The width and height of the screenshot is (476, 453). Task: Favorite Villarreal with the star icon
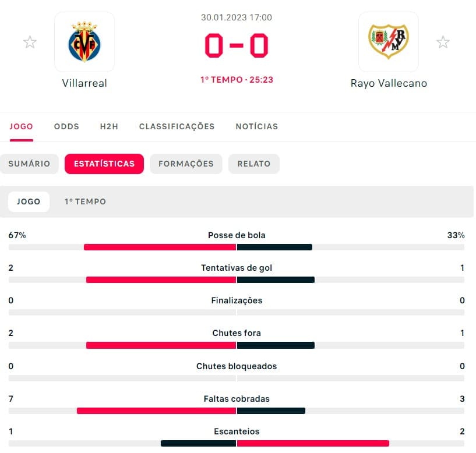[30, 42]
